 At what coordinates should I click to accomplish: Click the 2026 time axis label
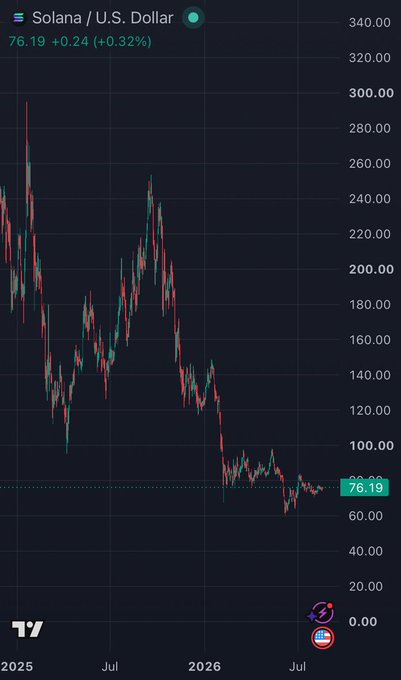point(204,667)
